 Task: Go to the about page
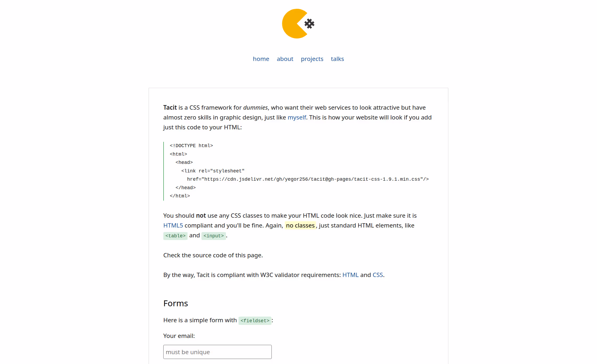coord(285,59)
